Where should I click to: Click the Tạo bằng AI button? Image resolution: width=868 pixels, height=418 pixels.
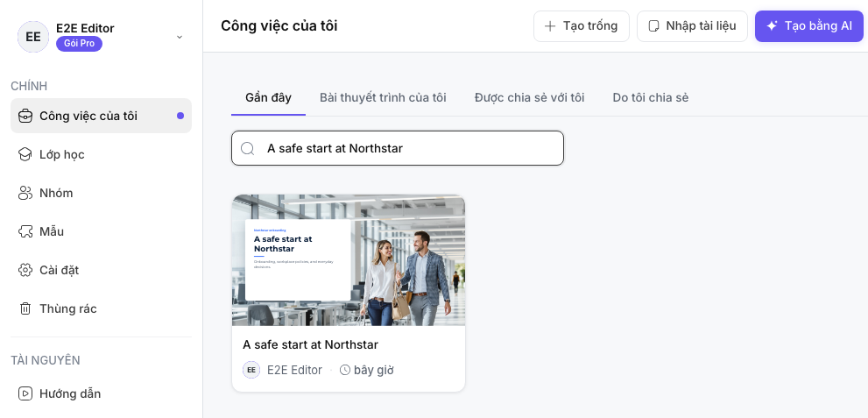pyautogui.click(x=808, y=26)
